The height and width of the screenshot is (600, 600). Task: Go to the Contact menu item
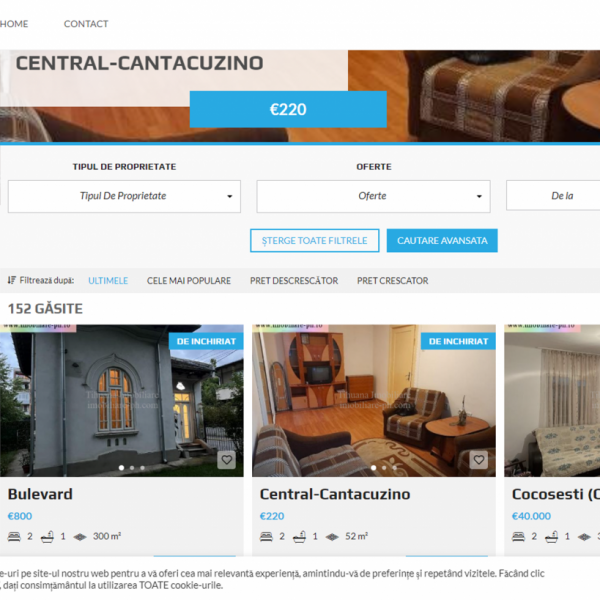86,24
